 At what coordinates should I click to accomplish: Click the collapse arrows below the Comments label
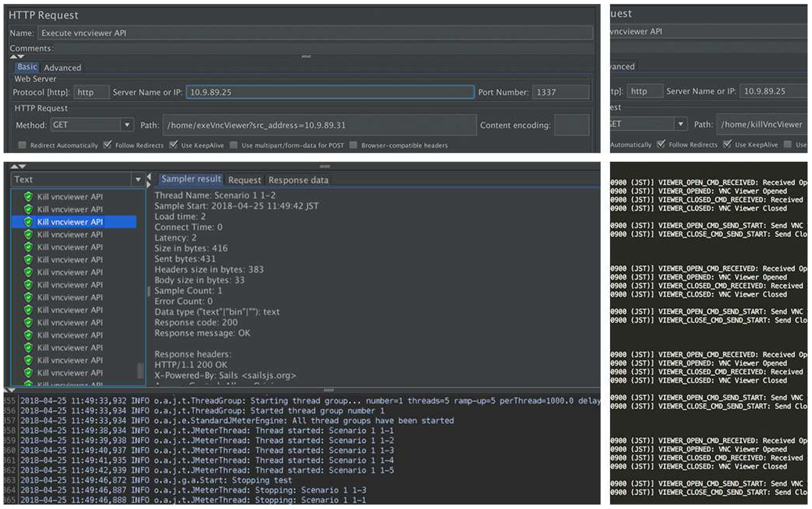[17, 57]
